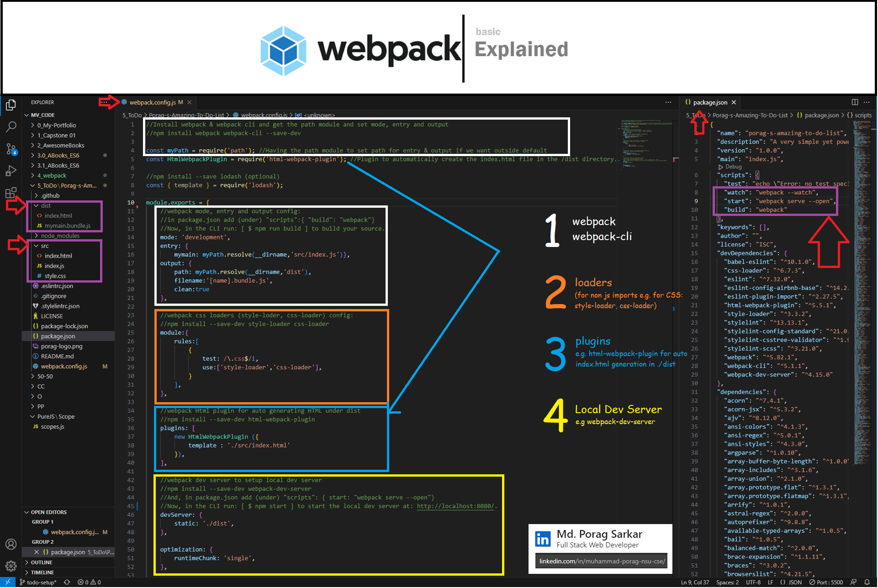
Task: Click the Port: 5500 Live Server toggle
Action: (x=826, y=582)
